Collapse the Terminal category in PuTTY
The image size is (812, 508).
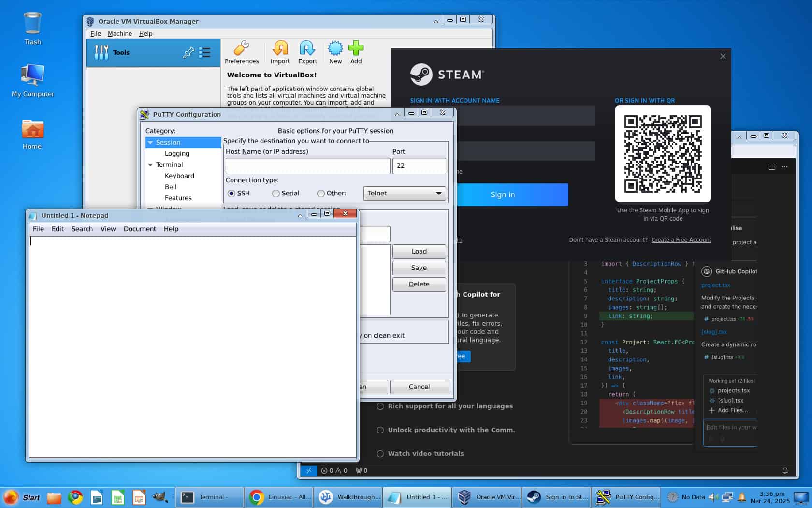tap(151, 164)
